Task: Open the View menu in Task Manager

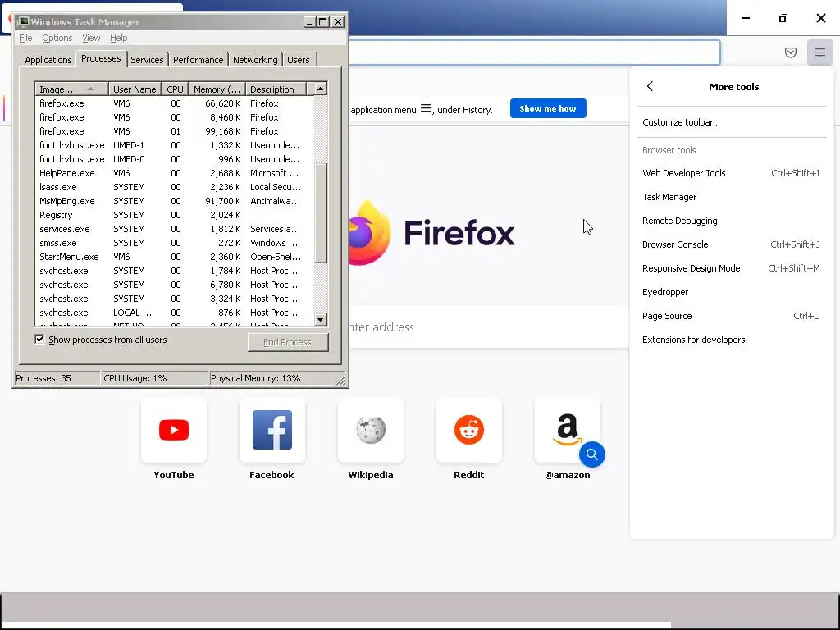Action: 91,38
